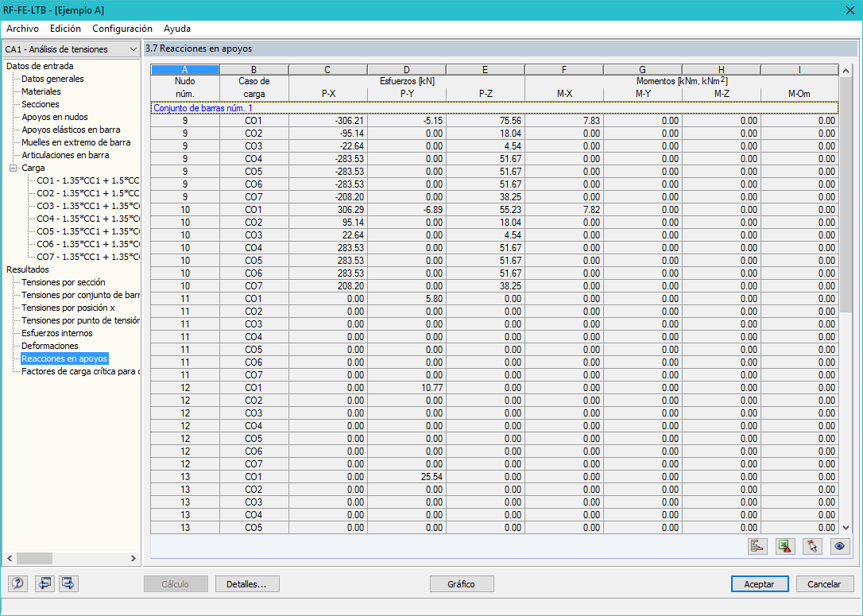Open Tensiones por posición x results
863x616 pixels.
(68, 308)
